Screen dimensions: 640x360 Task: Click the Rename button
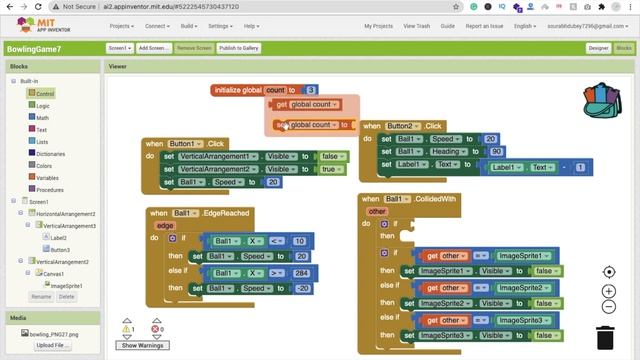(41, 297)
